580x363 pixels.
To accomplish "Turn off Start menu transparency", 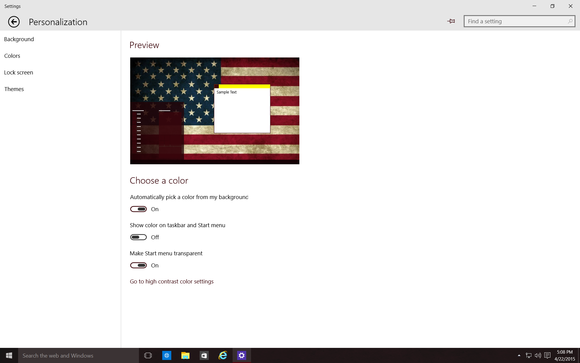I will [x=138, y=265].
